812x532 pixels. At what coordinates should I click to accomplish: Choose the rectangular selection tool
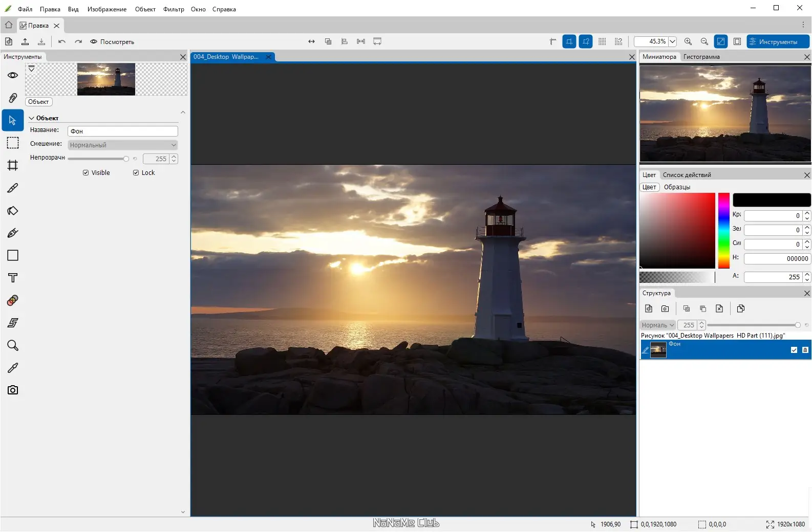pos(13,143)
